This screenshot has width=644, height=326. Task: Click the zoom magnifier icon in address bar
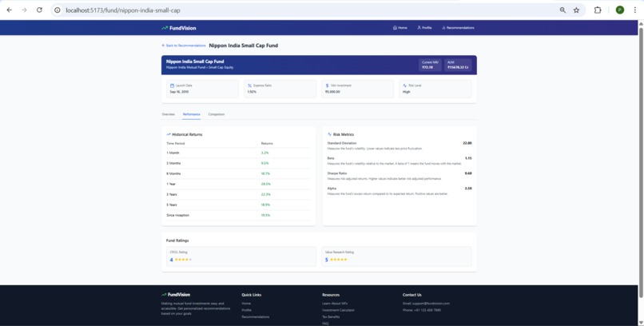pos(563,10)
